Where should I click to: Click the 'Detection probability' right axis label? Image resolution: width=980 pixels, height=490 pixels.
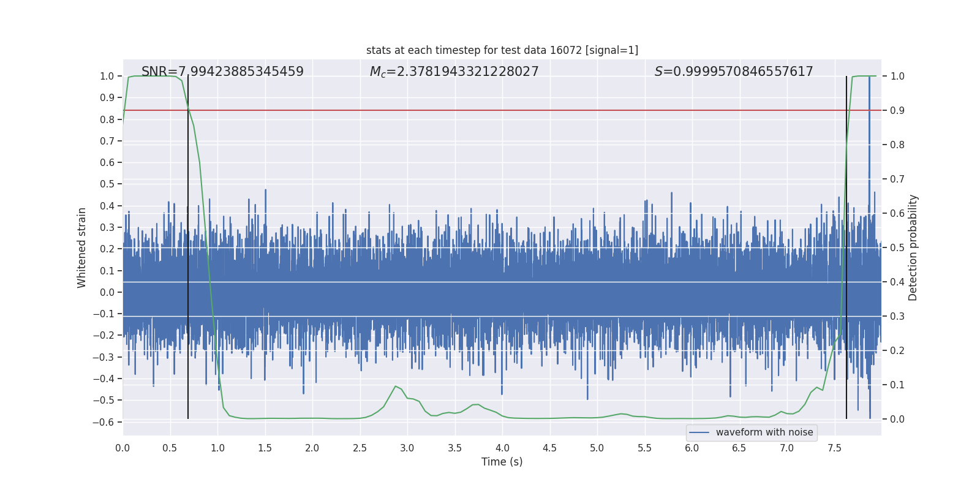coord(913,247)
